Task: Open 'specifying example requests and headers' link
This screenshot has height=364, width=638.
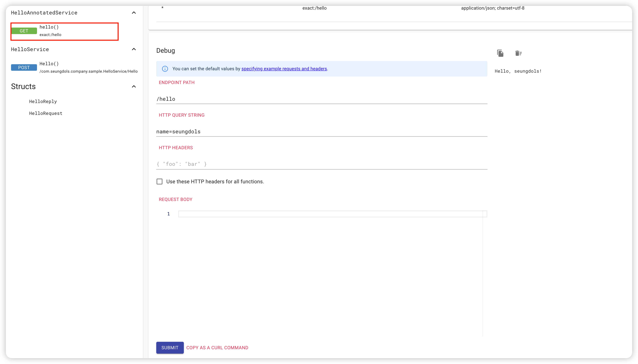Action: point(284,69)
